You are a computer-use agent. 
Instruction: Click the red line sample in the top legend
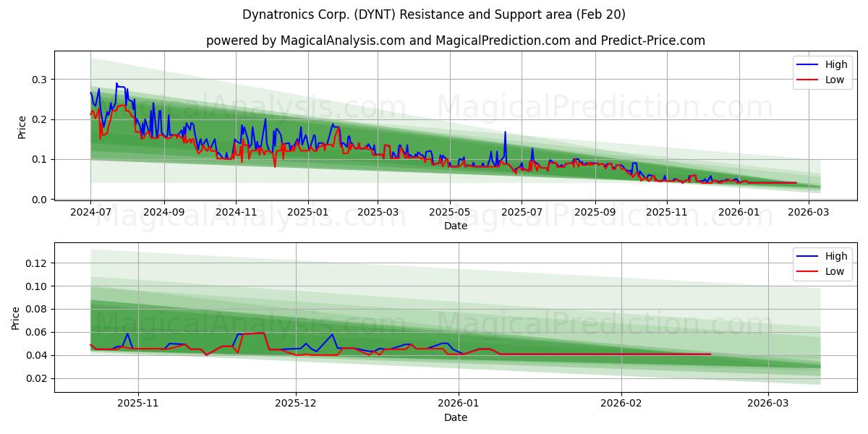(808, 80)
